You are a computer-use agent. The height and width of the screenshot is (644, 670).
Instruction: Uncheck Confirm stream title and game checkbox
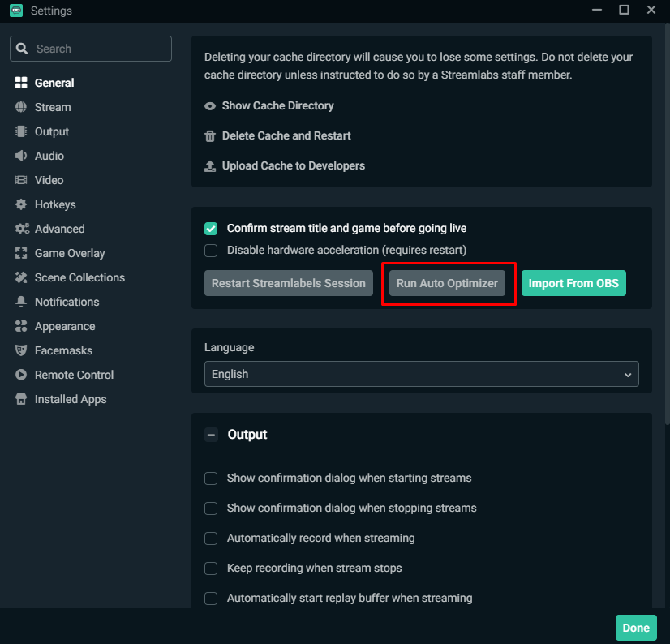click(x=211, y=229)
